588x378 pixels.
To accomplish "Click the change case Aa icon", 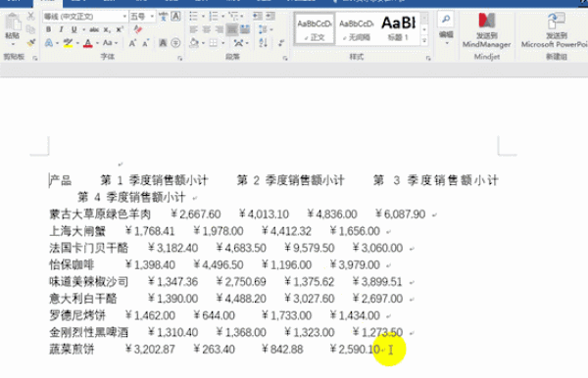I will click(x=108, y=43).
